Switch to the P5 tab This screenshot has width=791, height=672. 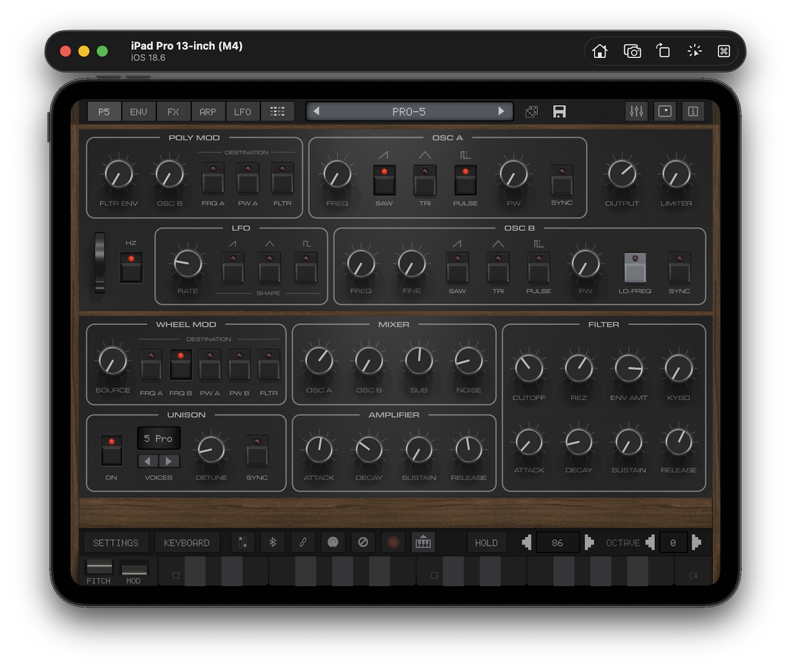(x=104, y=111)
